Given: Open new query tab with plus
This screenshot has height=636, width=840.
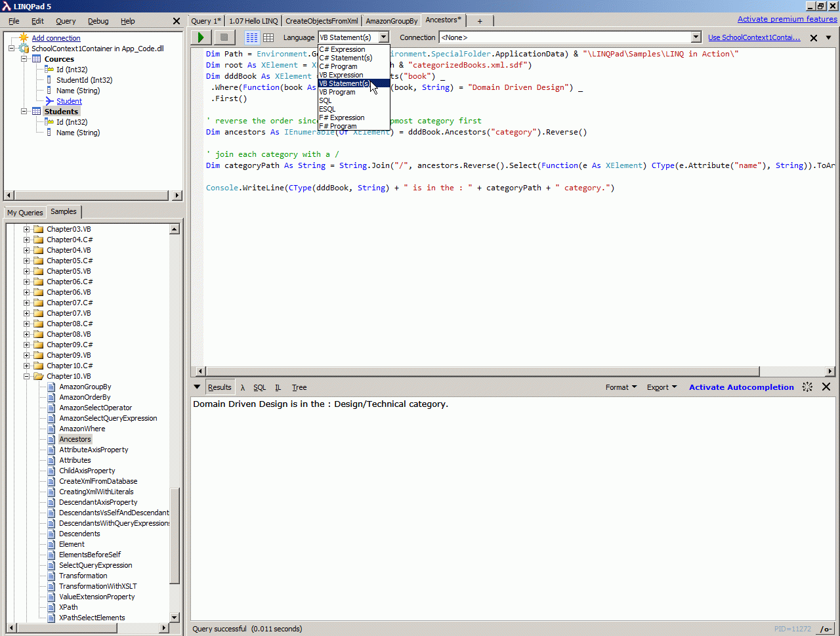Looking at the screenshot, I should tap(480, 21).
